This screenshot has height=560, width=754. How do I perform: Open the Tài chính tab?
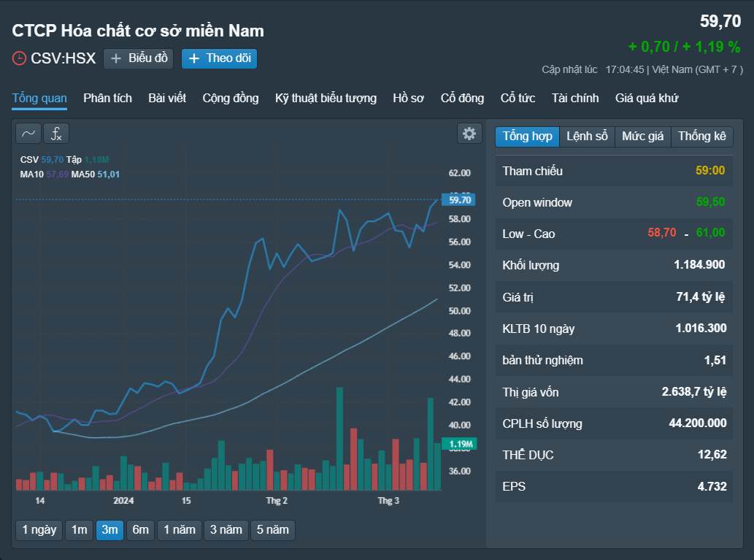[x=575, y=98]
